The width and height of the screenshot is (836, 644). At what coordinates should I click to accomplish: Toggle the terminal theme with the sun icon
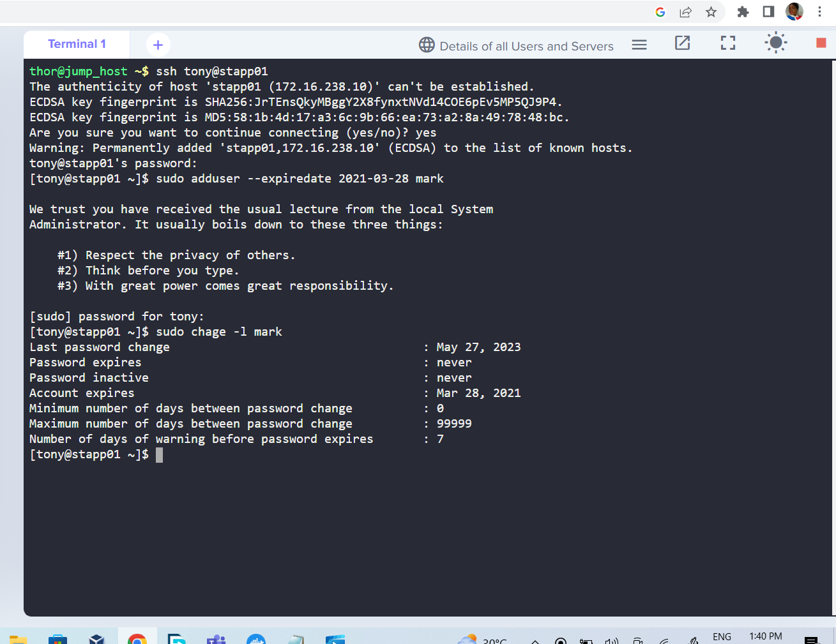775,43
